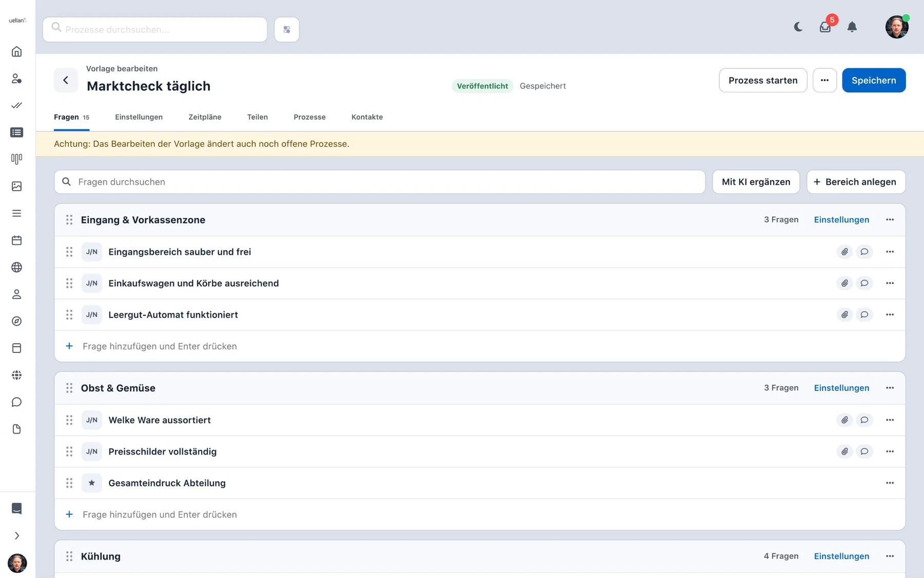Open the kanban board icon in sidebar
Image resolution: width=924 pixels, height=578 pixels.
(x=16, y=159)
